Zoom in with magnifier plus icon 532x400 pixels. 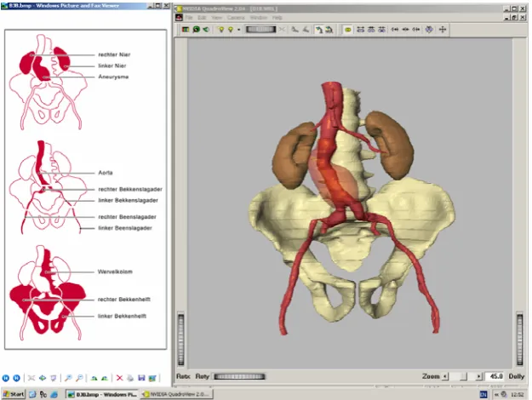pyautogui.click(x=68, y=378)
